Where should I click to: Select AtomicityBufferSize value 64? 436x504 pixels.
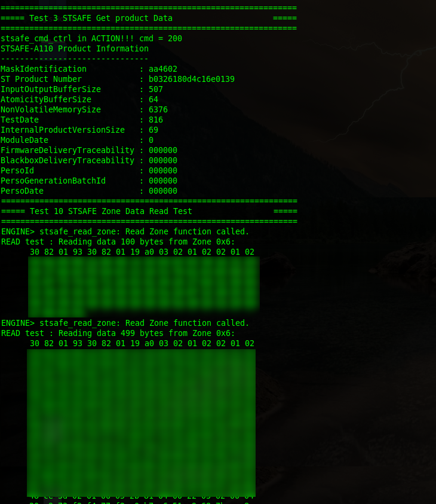click(153, 100)
